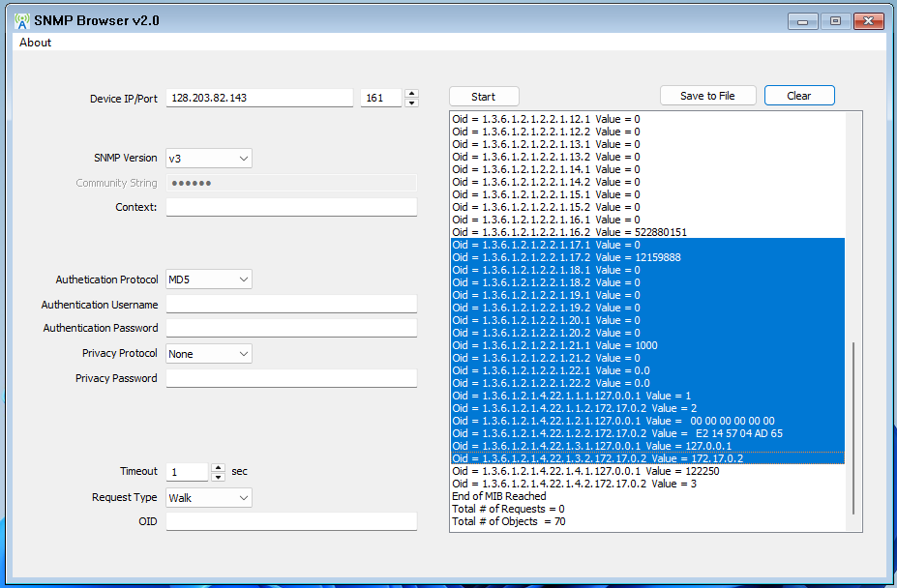Viewport: 897px width, 588px height.
Task: Click the Authentication Password field
Action: [x=290, y=327]
